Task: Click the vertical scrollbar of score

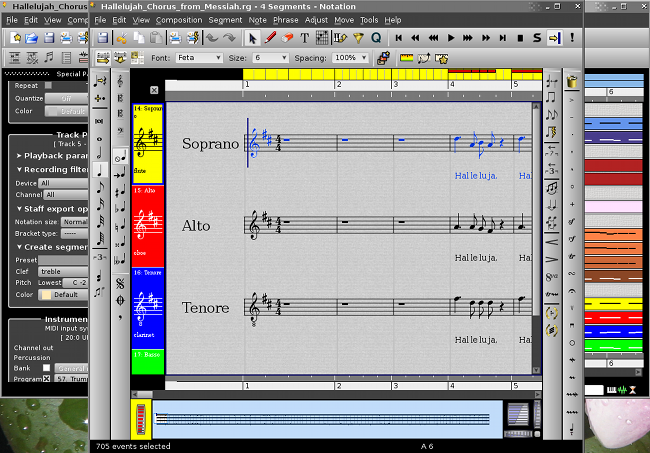Action: pyautogui.click(x=536, y=238)
